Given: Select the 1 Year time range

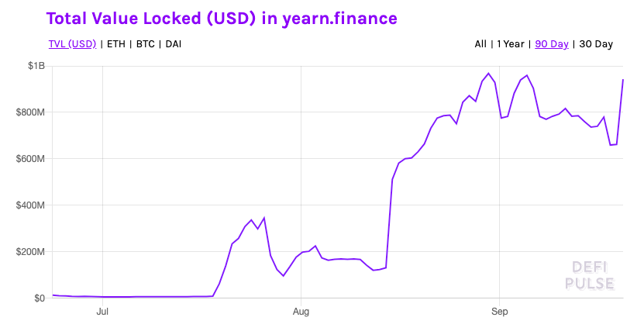Looking at the screenshot, I should (511, 44).
